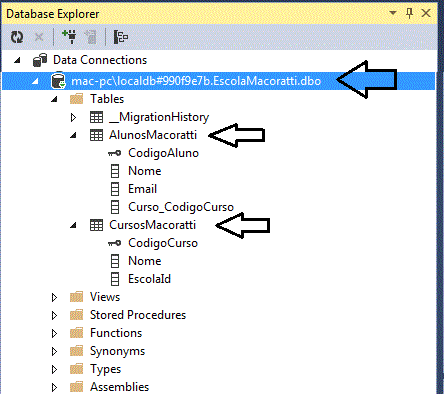444x394 pixels.
Task: Click the Functions folder icon
Action: [x=76, y=333]
